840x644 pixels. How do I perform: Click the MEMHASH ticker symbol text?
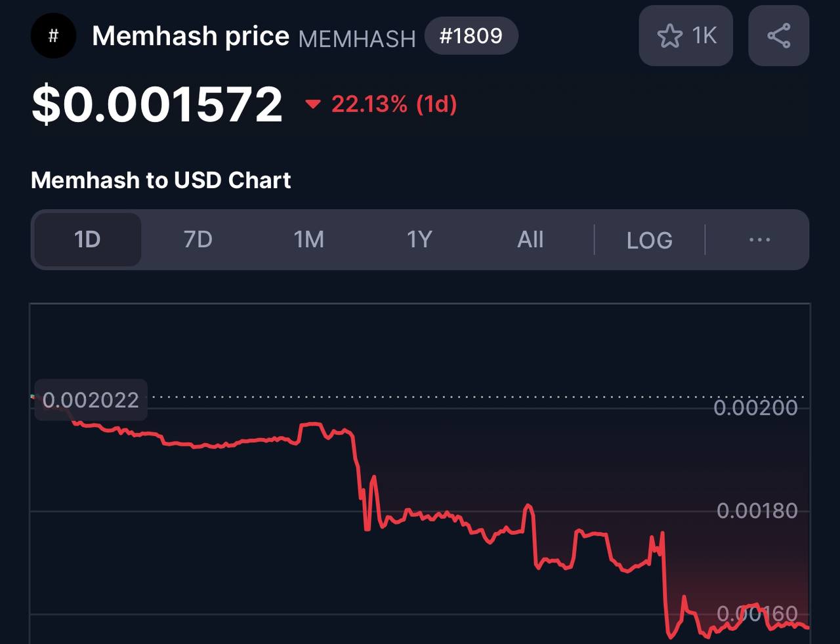[357, 39]
